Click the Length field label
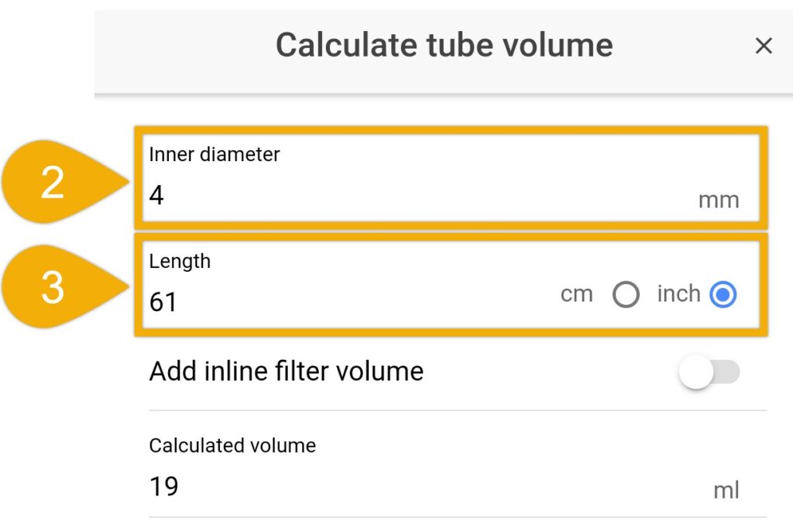The width and height of the screenshot is (793, 532). (x=180, y=262)
